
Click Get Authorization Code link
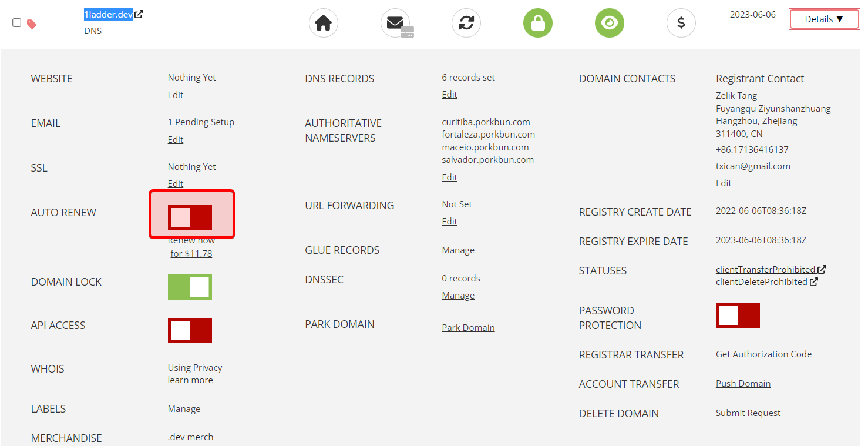[x=763, y=354]
